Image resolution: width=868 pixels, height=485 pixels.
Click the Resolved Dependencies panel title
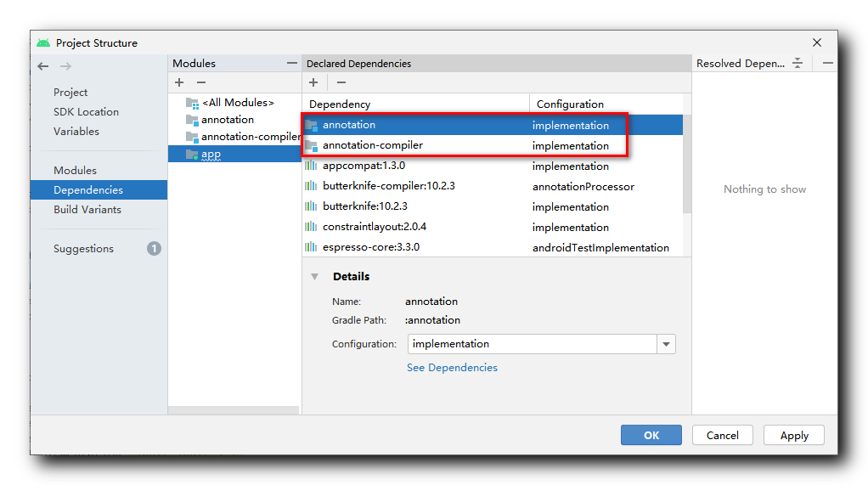point(740,64)
